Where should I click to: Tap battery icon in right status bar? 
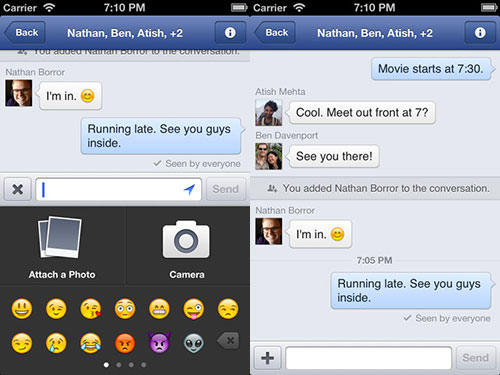(489, 7)
